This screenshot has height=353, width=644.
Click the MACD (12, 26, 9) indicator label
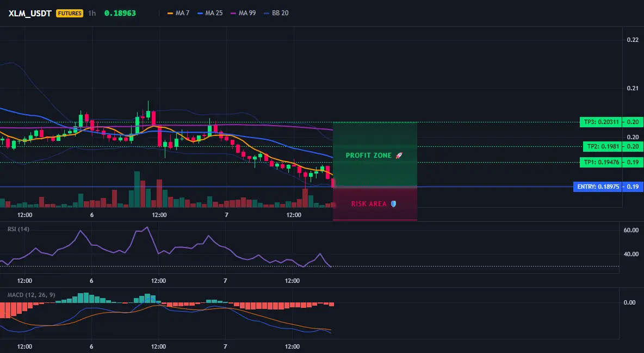[31, 295]
